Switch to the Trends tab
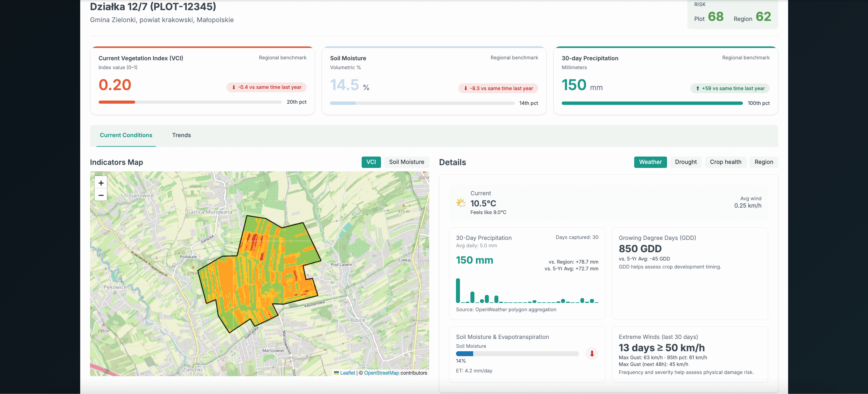This screenshot has height=394, width=868. point(182,135)
